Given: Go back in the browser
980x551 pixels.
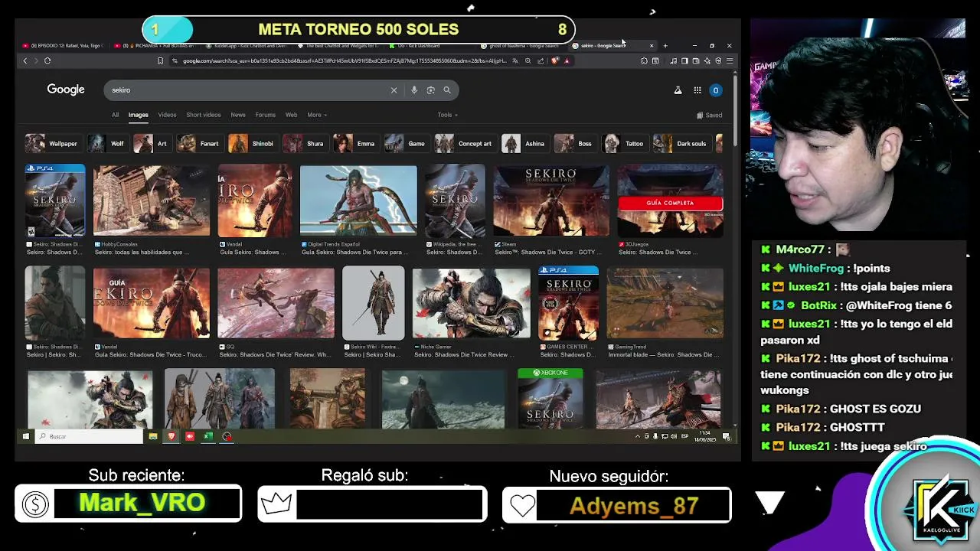Looking at the screenshot, I should point(25,60).
